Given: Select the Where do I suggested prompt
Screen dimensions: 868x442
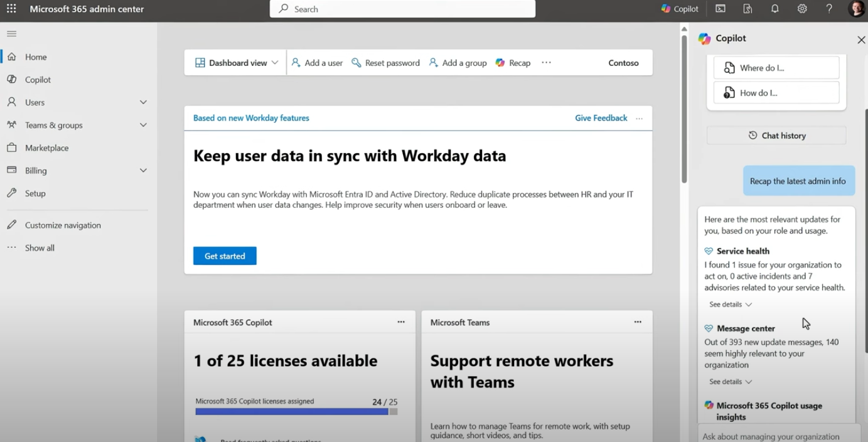Looking at the screenshot, I should (x=776, y=67).
